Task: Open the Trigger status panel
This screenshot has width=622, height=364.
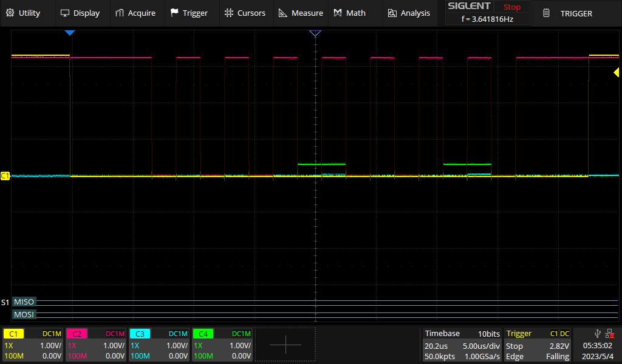Action: (x=538, y=345)
